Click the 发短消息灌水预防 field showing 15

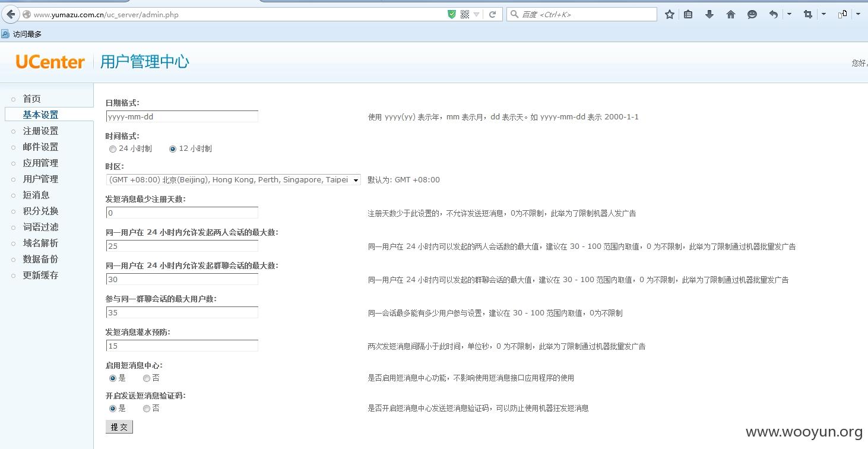pos(182,346)
